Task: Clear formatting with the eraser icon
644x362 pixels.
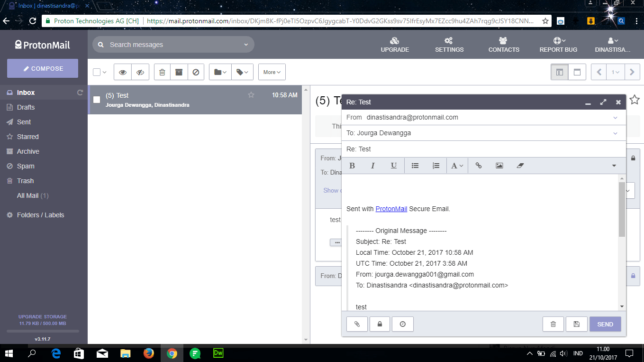Action: click(520, 166)
